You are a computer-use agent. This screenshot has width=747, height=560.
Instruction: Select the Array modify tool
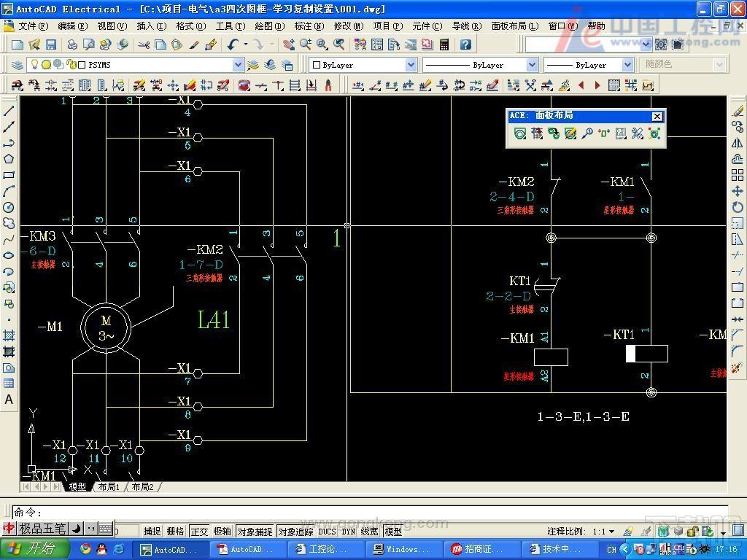tap(738, 175)
